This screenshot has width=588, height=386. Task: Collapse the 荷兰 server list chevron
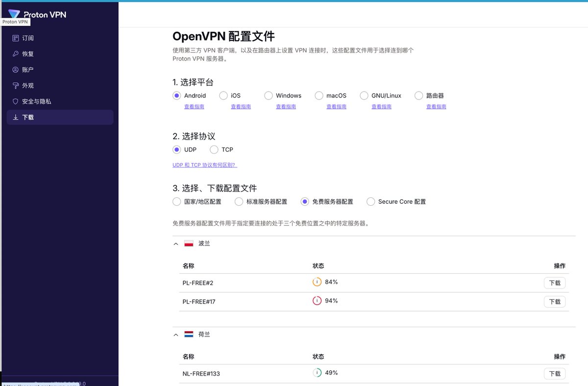(176, 335)
